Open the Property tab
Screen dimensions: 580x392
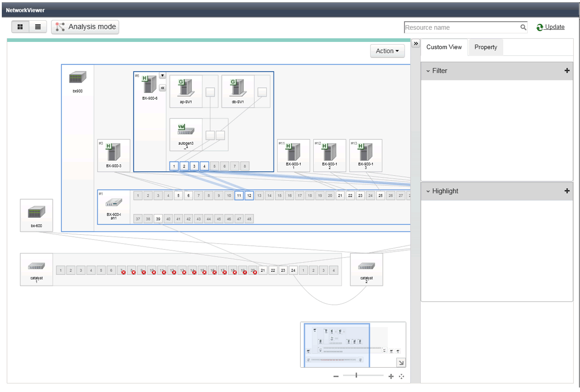click(x=486, y=47)
